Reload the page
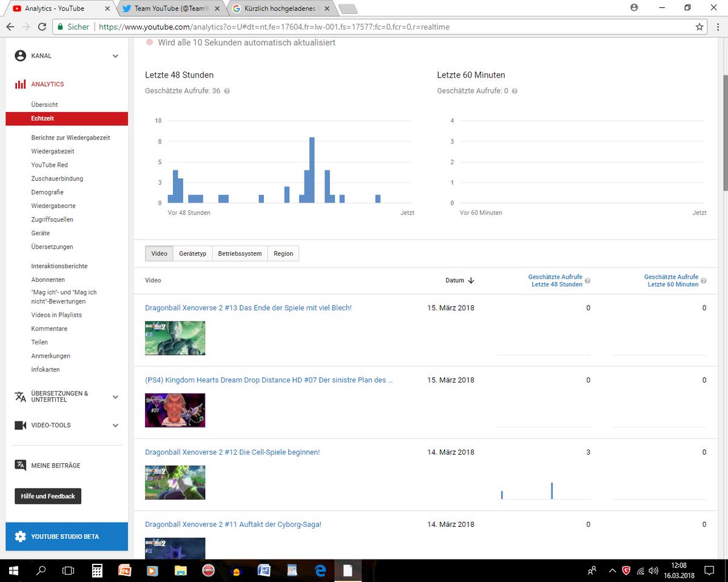This screenshot has height=582, width=728. [42, 27]
